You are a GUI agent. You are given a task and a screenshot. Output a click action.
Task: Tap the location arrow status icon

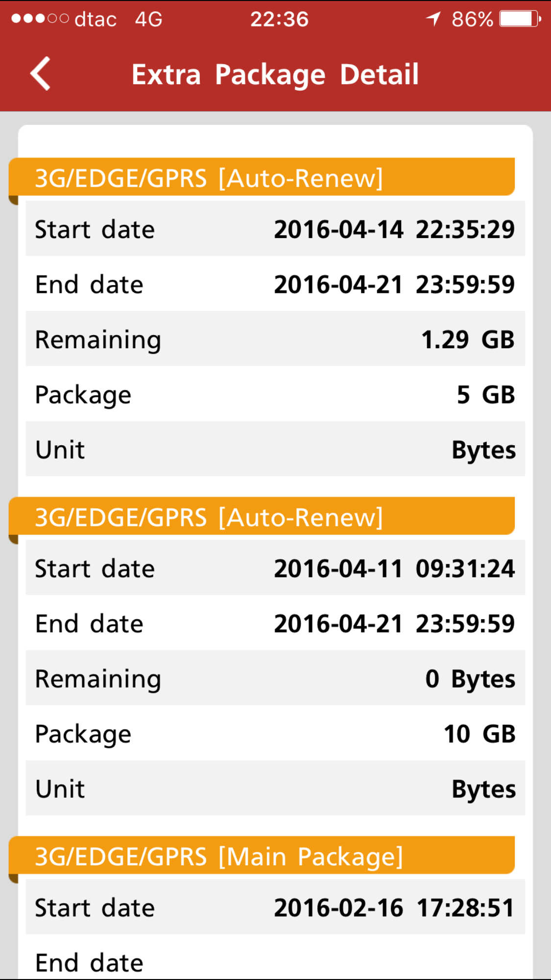tap(433, 20)
